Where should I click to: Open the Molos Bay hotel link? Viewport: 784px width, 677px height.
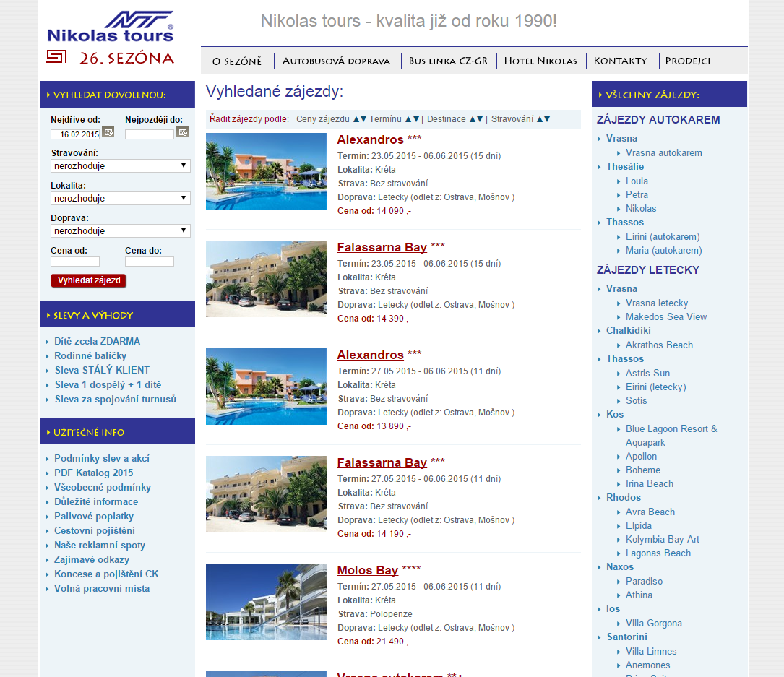tap(368, 570)
